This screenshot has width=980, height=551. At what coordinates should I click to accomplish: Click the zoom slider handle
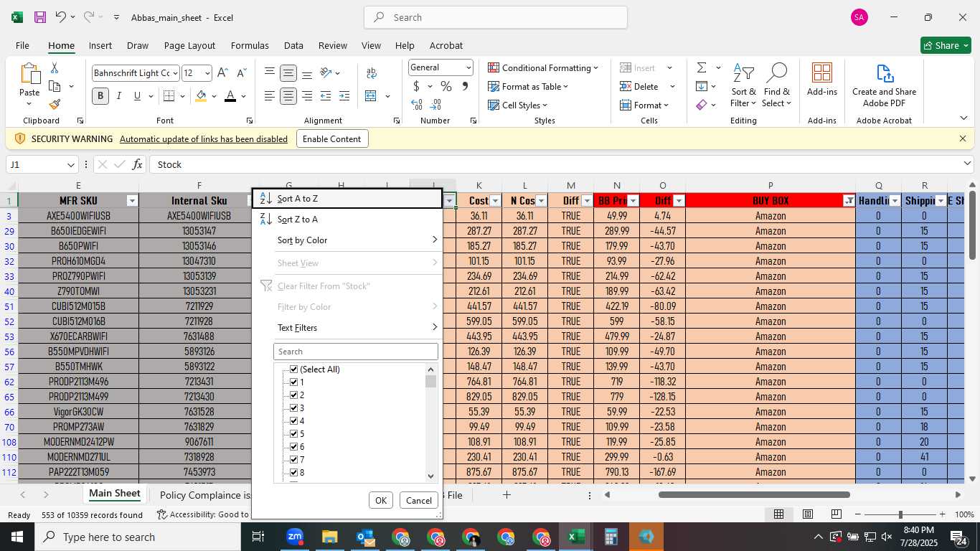(900, 514)
